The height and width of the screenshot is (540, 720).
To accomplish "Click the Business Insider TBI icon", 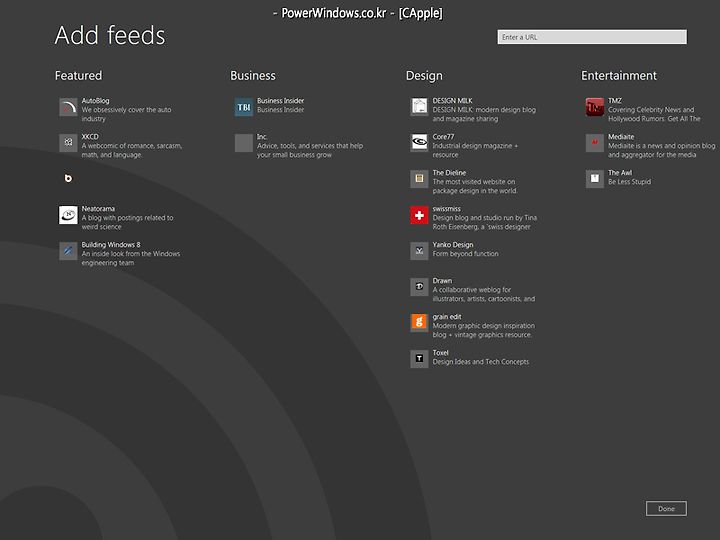I will (x=244, y=107).
